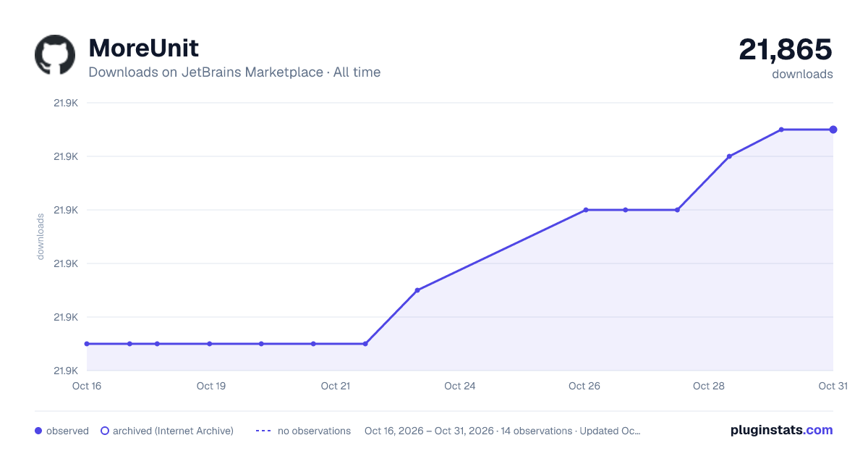Screen dimensions: 868x456
Task: Click the Oct 24 x-axis label
Action: [x=460, y=386]
